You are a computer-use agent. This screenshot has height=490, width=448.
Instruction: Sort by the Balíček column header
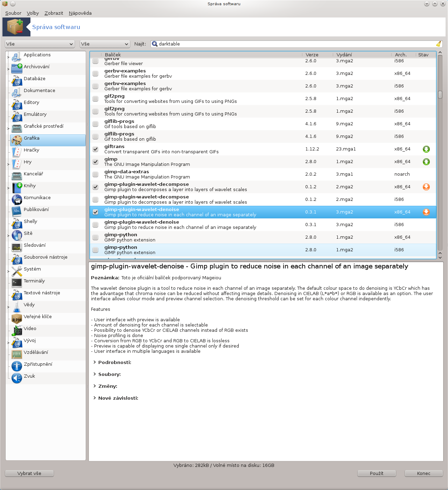[202, 55]
